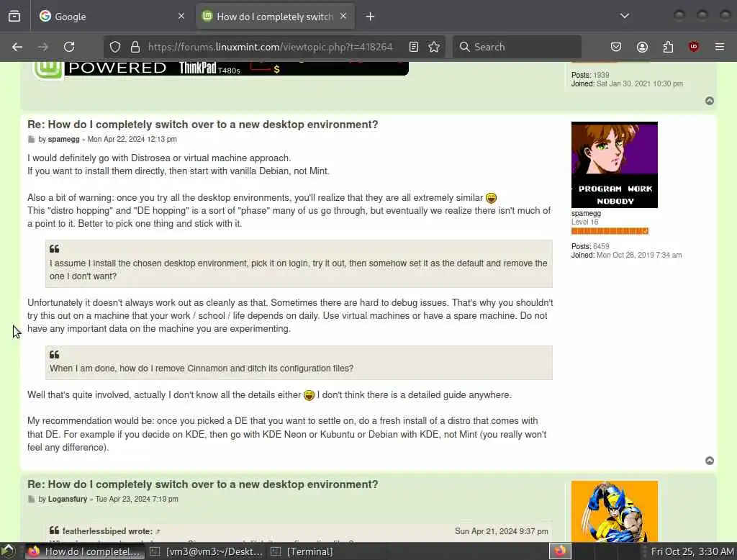Click the Firefox Search box
The image size is (737, 560).
(x=517, y=47)
